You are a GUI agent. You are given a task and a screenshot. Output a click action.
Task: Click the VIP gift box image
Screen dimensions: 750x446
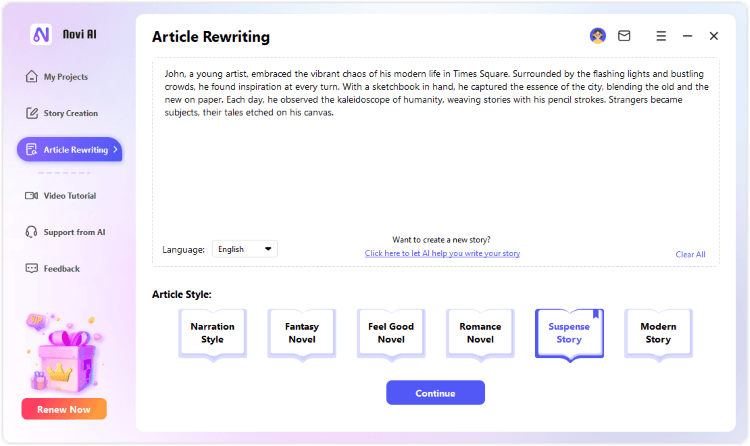[x=64, y=353]
